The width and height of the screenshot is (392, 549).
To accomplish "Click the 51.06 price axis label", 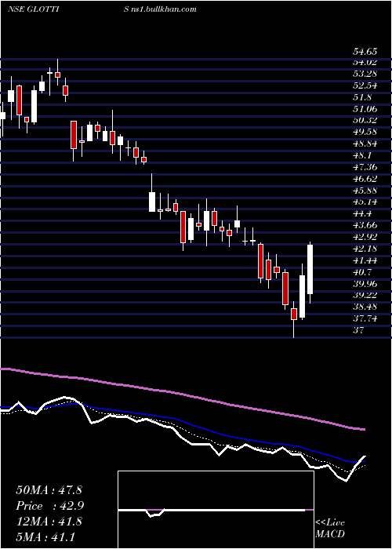I will 365,109.
